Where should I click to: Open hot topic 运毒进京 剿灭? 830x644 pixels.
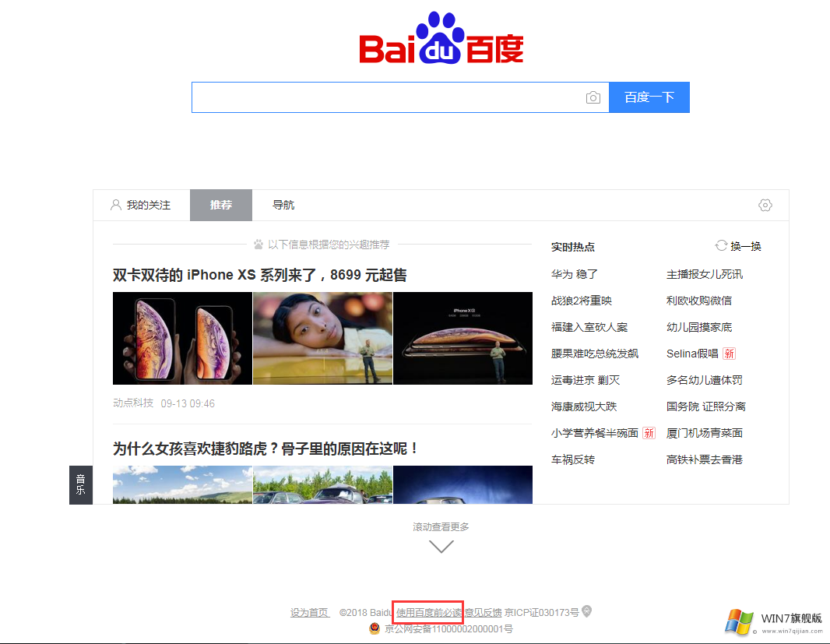pos(586,380)
